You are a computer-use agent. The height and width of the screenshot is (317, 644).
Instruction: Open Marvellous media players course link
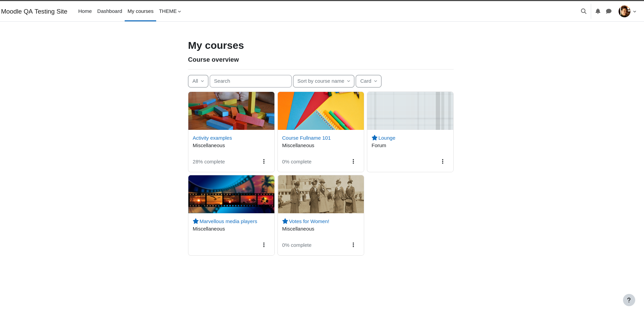(228, 221)
